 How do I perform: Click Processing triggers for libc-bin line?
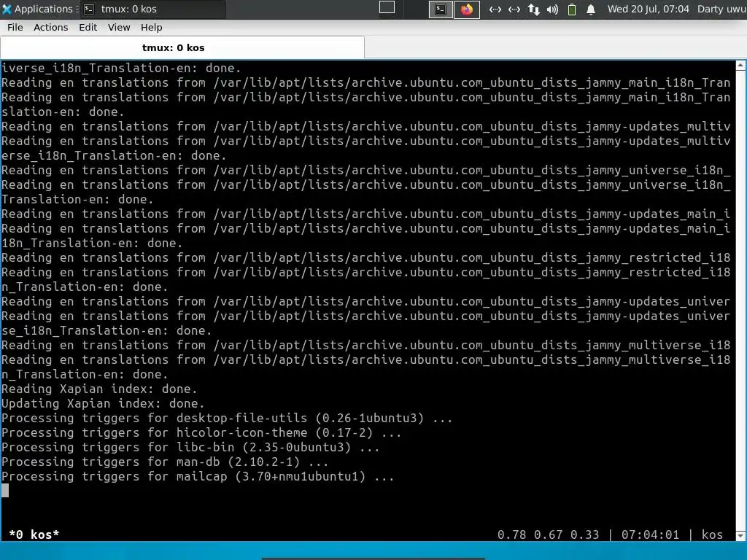[x=190, y=447]
